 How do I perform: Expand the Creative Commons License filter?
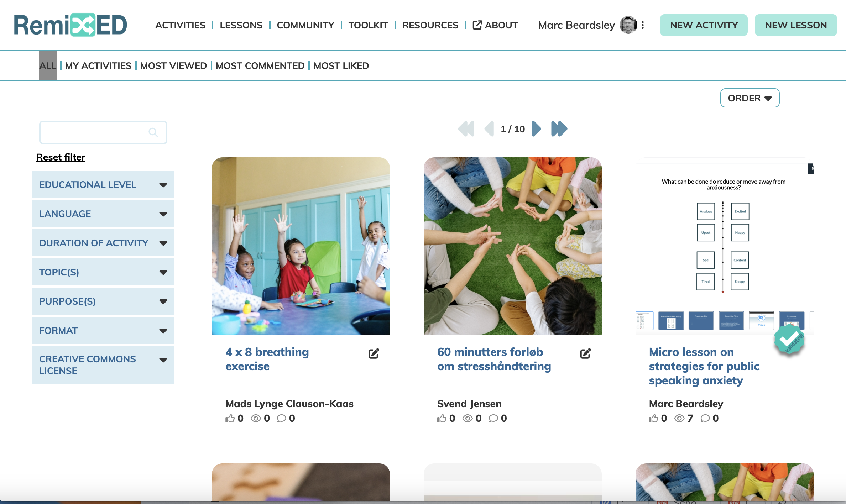tap(103, 365)
